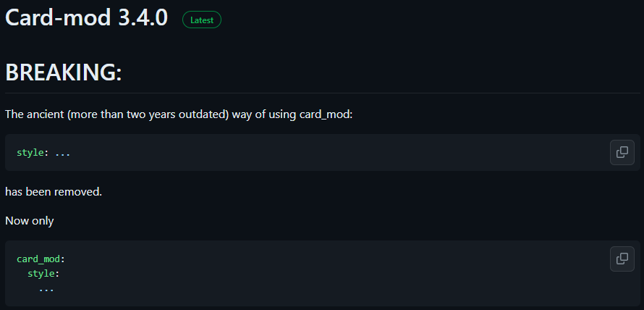Click the green 'style' key in first code block
The width and height of the screenshot is (644, 310).
pyautogui.click(x=30, y=153)
